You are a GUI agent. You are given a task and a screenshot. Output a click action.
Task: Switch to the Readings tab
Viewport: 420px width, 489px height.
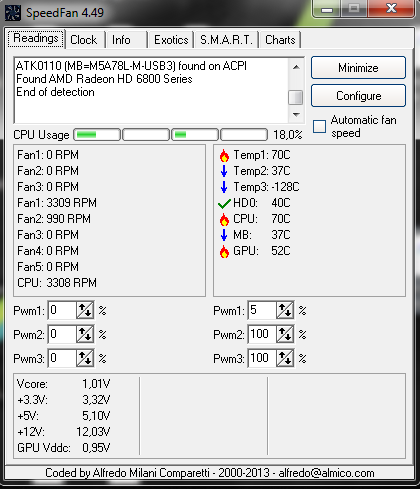(x=36, y=39)
